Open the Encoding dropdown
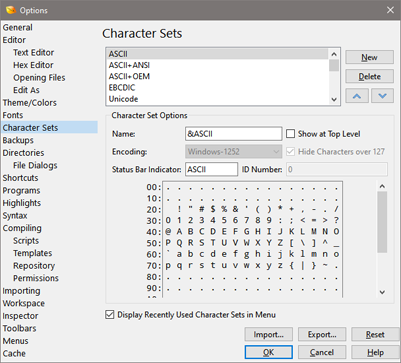Viewport: 401px width, 363px height. click(x=233, y=152)
